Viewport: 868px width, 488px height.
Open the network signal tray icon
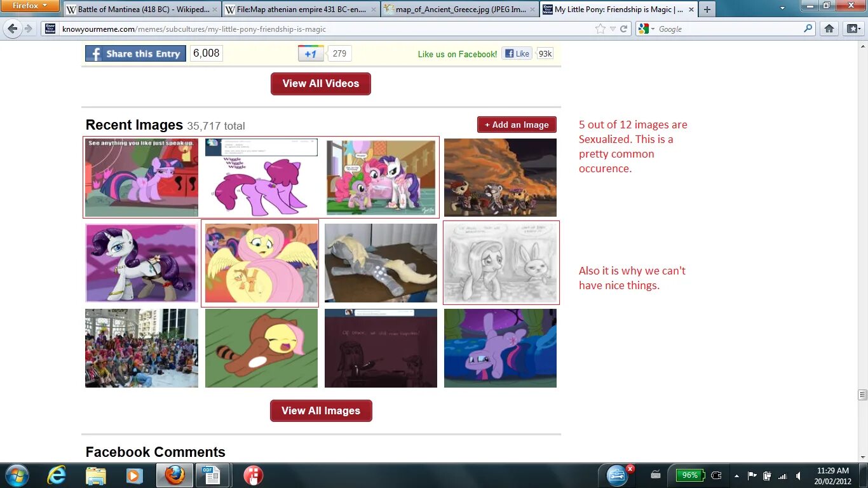tap(782, 476)
